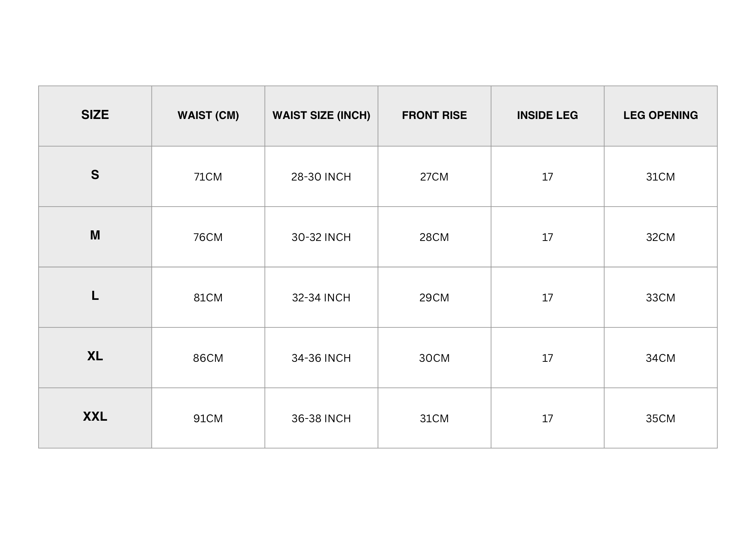Select the M size row label
This screenshot has width=756, height=534.
pos(95,235)
